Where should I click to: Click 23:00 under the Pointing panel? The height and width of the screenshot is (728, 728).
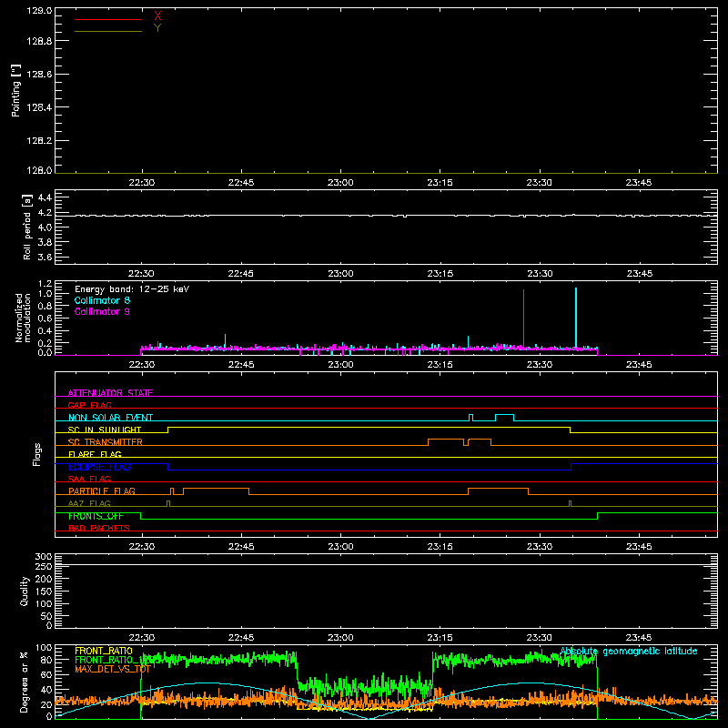[340, 183]
